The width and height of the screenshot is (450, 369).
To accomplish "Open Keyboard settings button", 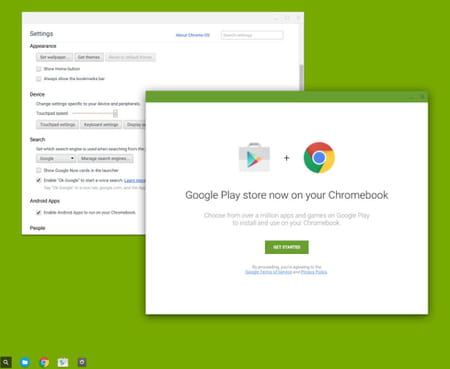I will pyautogui.click(x=101, y=125).
